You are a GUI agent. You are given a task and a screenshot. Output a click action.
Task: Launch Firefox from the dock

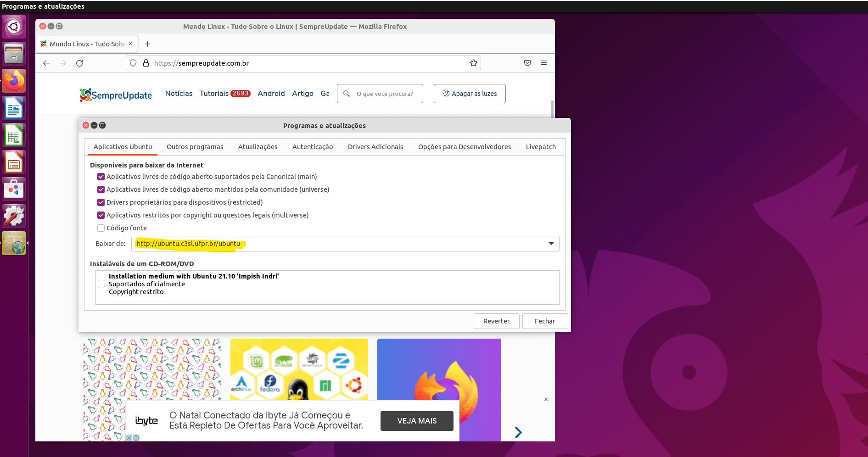(14, 81)
